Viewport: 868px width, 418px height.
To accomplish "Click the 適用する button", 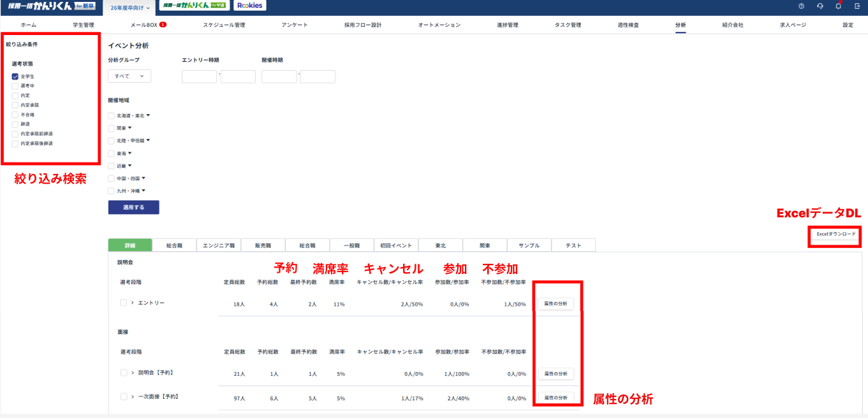I will click(x=133, y=208).
